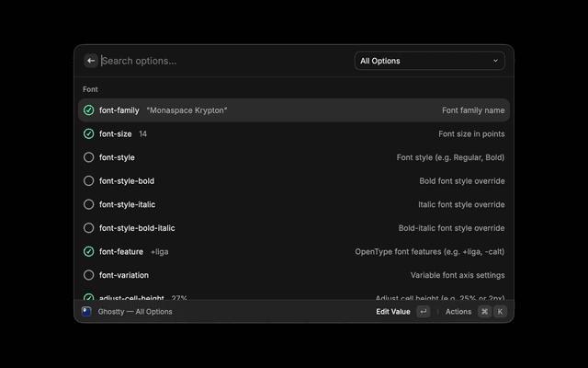Open the All Options dropdown
The height and width of the screenshot is (368, 588).
click(x=429, y=61)
